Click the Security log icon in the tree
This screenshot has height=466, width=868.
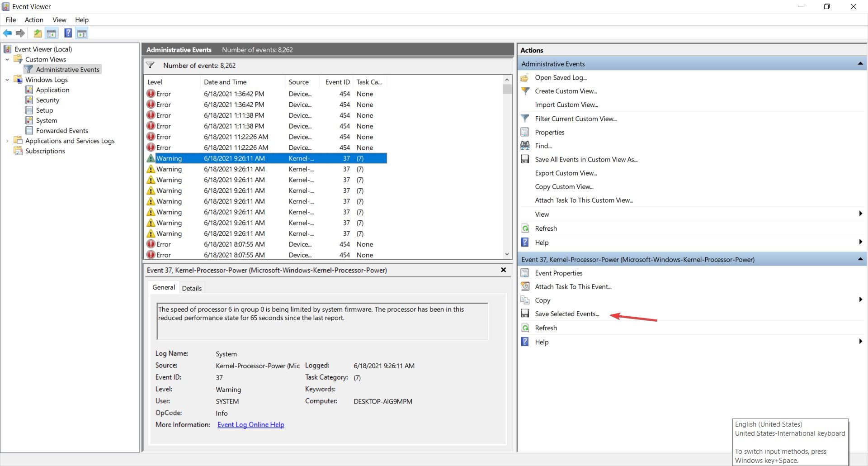point(29,100)
